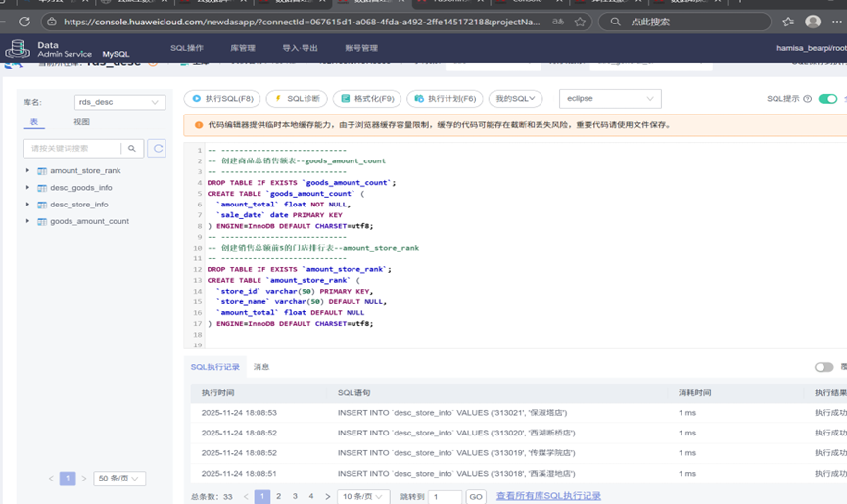Open the browser profile avatar
847x504 pixels.
(813, 22)
